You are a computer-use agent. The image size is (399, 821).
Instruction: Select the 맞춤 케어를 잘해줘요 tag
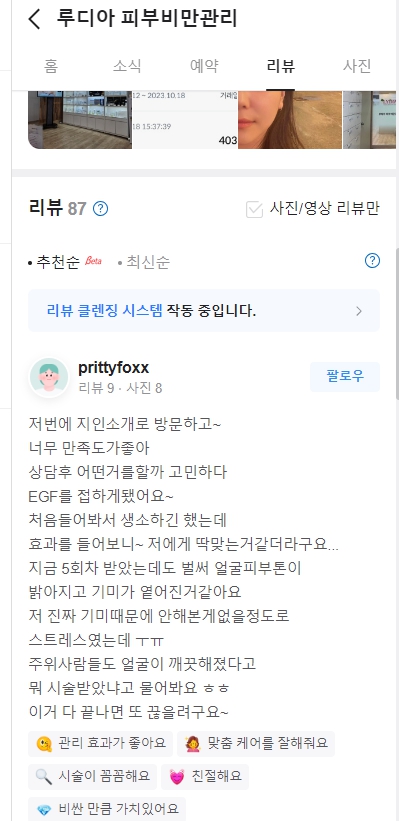[256, 744]
